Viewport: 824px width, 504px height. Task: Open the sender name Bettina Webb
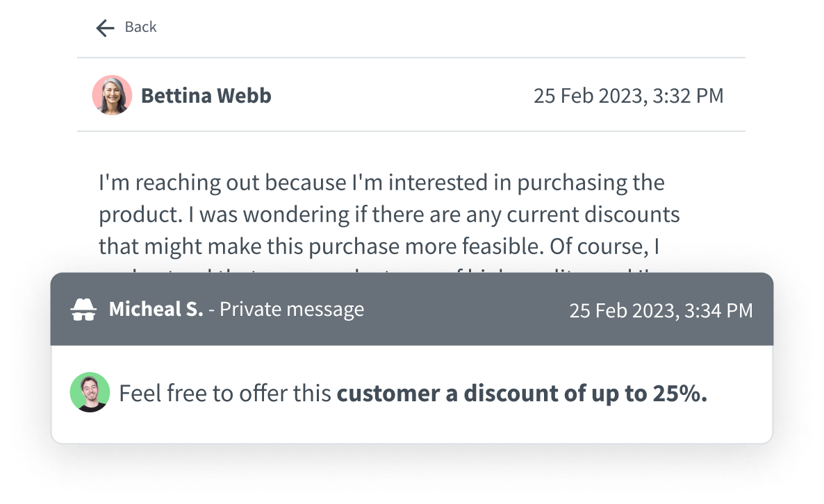coord(206,94)
